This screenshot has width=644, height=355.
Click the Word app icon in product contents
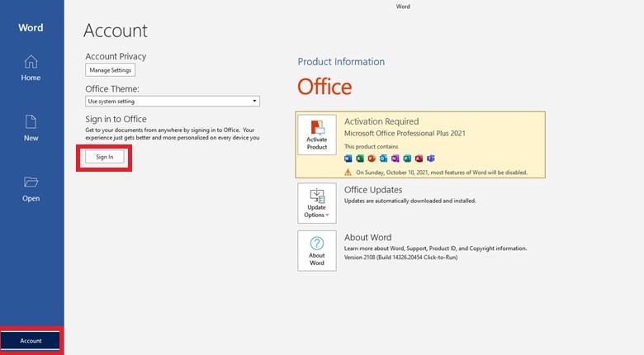pyautogui.click(x=348, y=159)
